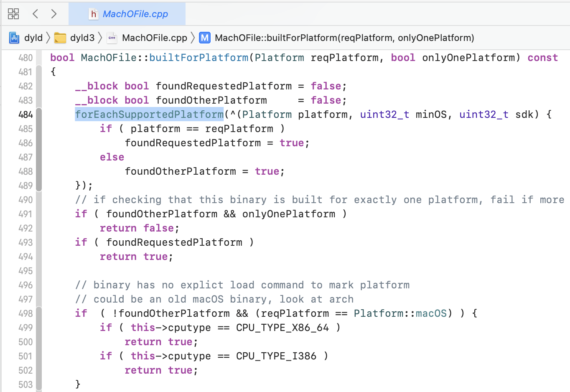The height and width of the screenshot is (392, 570).
Task: Click 'return true;' on line 494
Action: click(x=136, y=257)
